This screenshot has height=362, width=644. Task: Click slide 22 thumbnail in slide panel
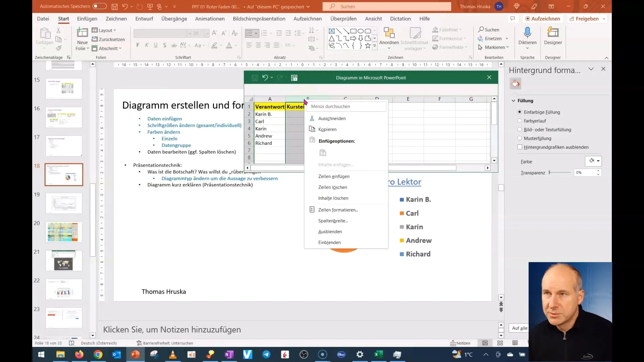pyautogui.click(x=63, y=290)
